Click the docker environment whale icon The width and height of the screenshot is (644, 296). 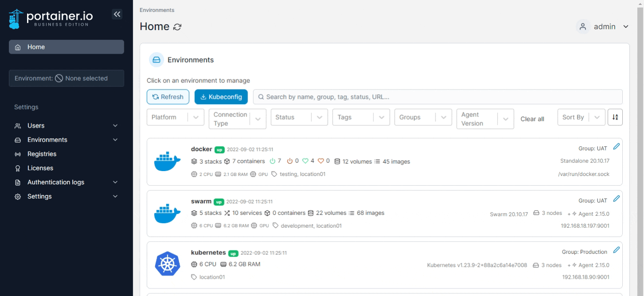(x=167, y=161)
